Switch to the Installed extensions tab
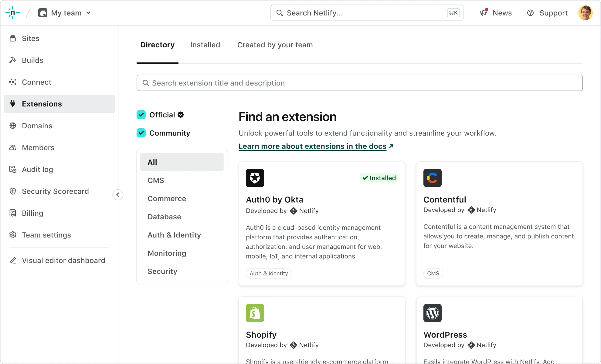Viewport: 601px width, 364px height. tap(205, 45)
